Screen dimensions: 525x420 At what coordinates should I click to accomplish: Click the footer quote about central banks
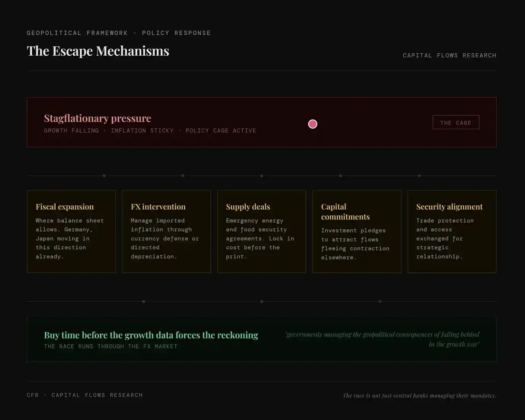(x=419, y=396)
